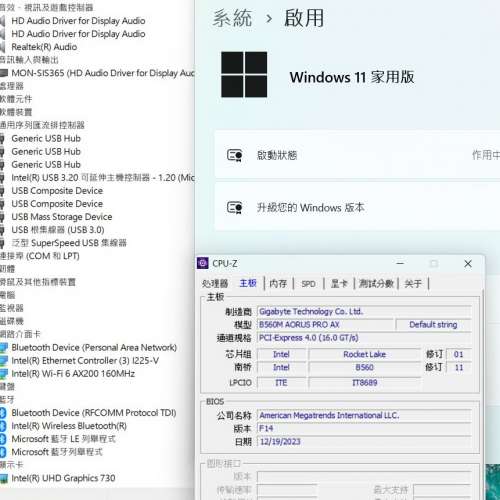
Task: Click the B560M AORUS PRO AX model field
Action: tap(325, 325)
